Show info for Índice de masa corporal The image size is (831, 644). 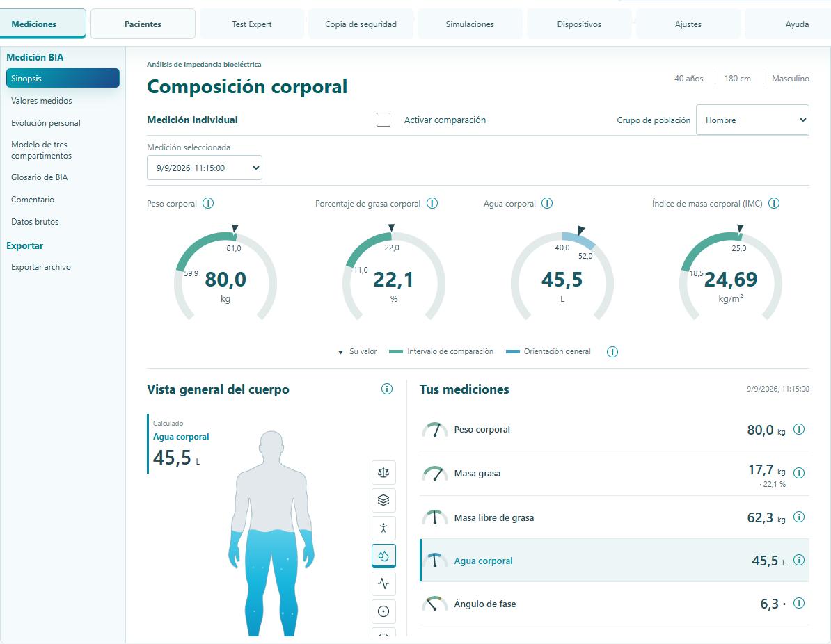click(x=774, y=203)
